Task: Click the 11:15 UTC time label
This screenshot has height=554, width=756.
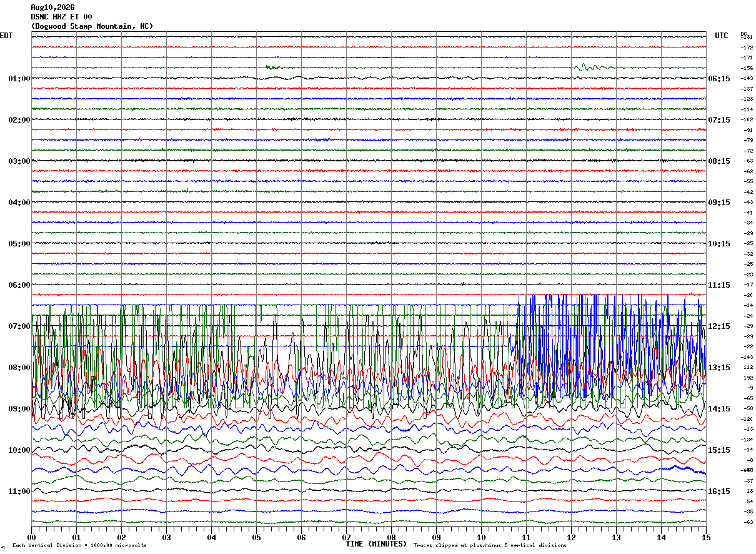Action: 719,285
